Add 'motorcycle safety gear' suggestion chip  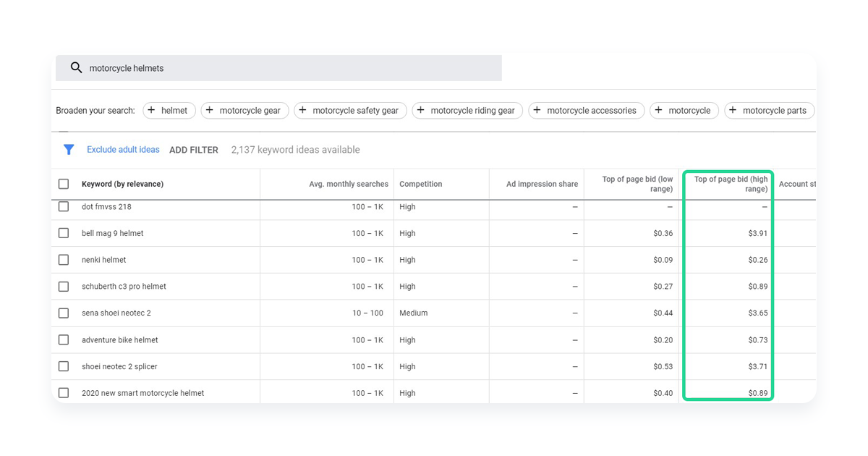point(351,111)
